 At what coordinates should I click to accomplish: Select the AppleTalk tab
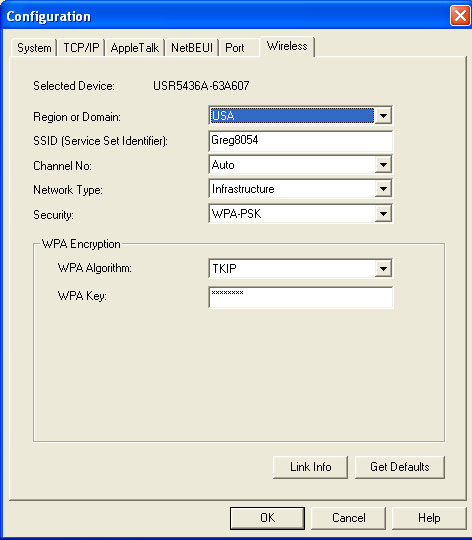(135, 48)
